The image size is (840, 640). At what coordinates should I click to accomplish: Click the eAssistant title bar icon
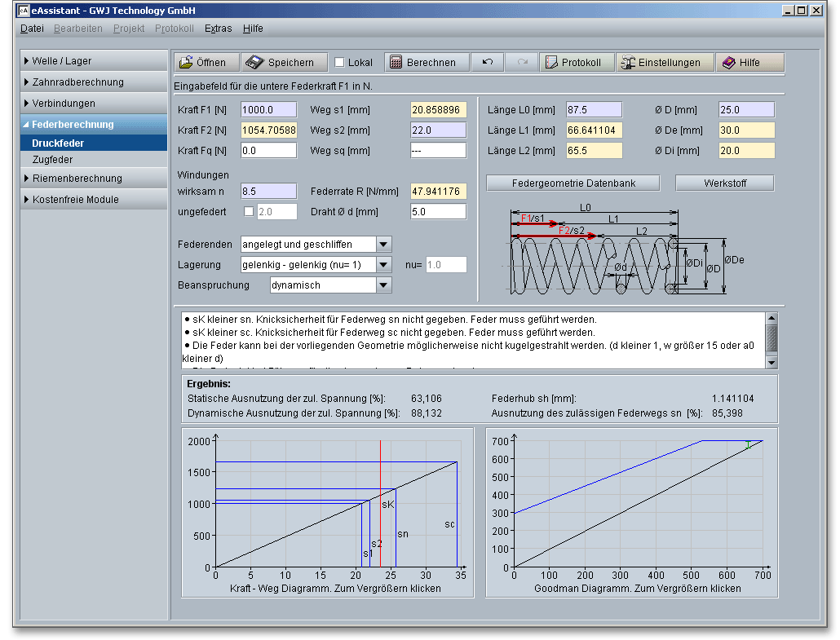23,11
